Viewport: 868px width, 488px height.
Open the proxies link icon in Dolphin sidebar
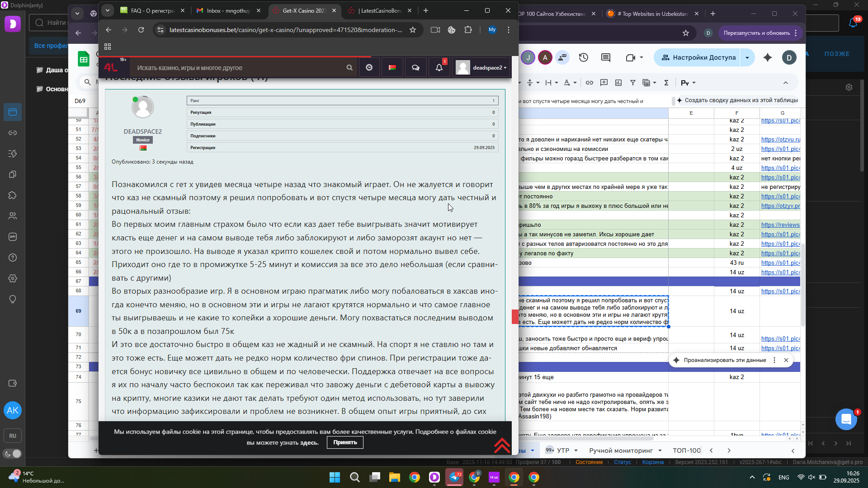[x=13, y=133]
